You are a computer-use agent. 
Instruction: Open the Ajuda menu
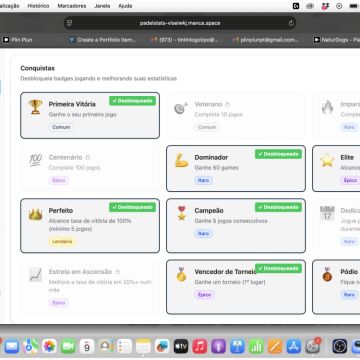click(125, 6)
